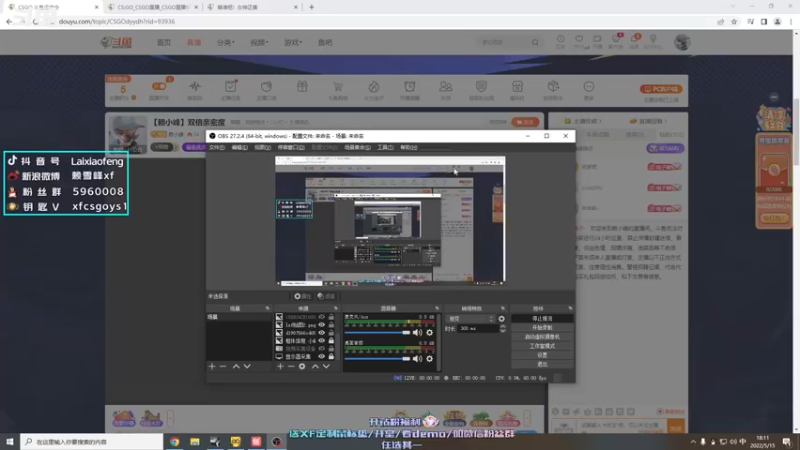The height and width of the screenshot is (450, 800).
Task: Toggle eye visibility for the third source row
Action: [321, 333]
